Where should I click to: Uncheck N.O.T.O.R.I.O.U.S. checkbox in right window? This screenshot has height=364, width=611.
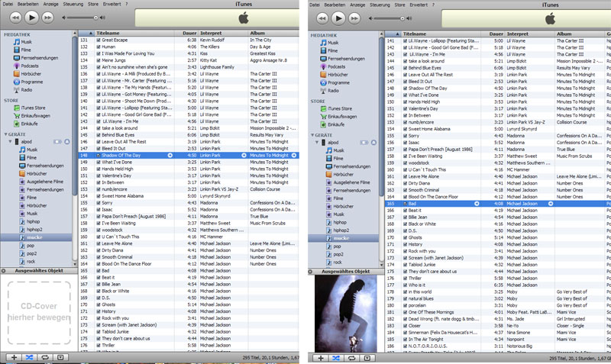click(405, 346)
